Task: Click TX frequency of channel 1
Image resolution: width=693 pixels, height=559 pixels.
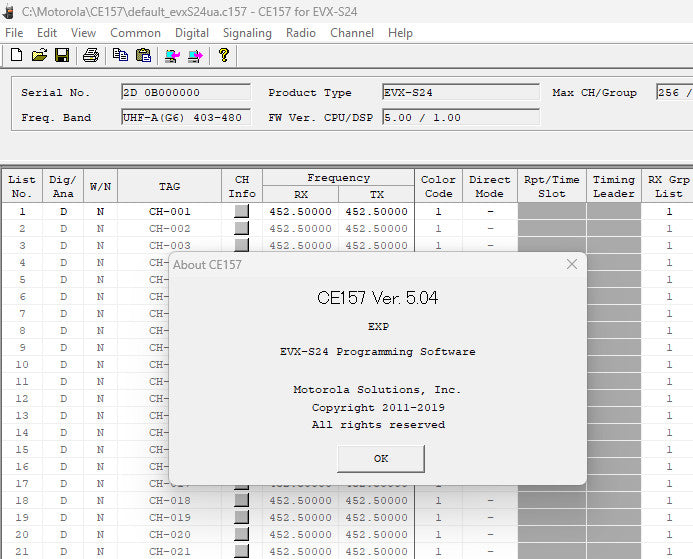Action: pyautogui.click(x=377, y=212)
